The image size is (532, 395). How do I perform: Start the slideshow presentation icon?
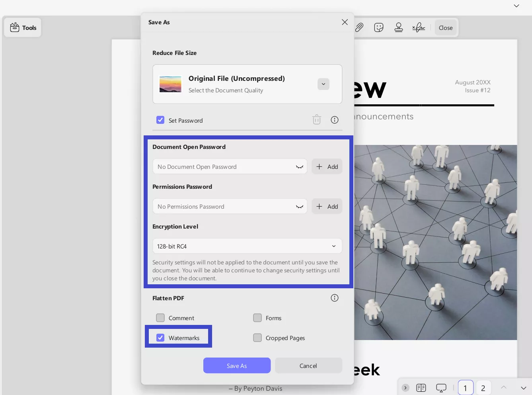click(x=441, y=388)
